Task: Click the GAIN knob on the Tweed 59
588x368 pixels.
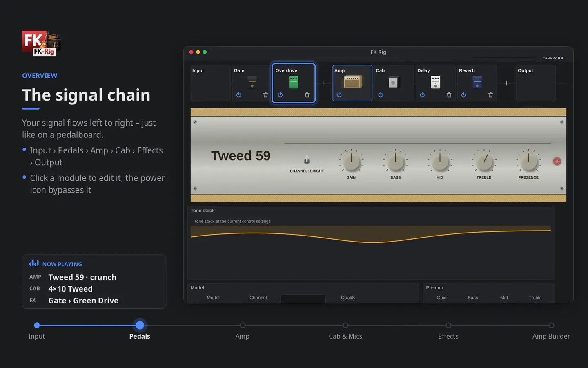Action: pos(351,162)
